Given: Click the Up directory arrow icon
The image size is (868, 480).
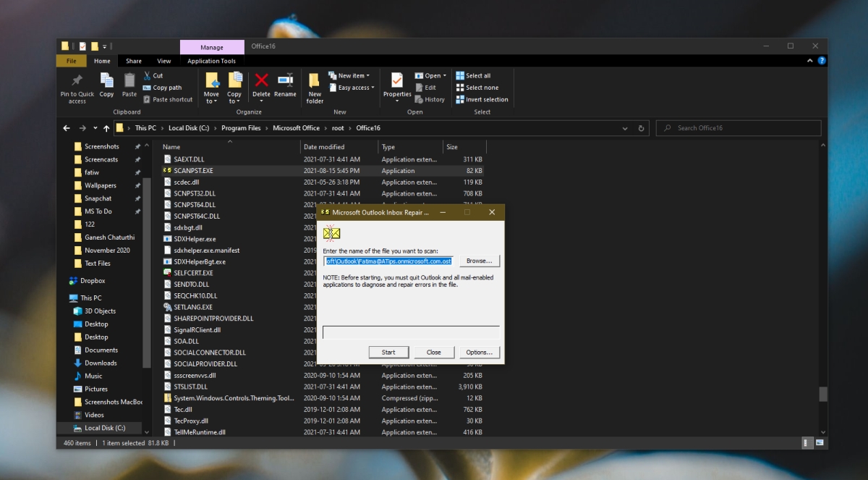Looking at the screenshot, I should (x=106, y=128).
